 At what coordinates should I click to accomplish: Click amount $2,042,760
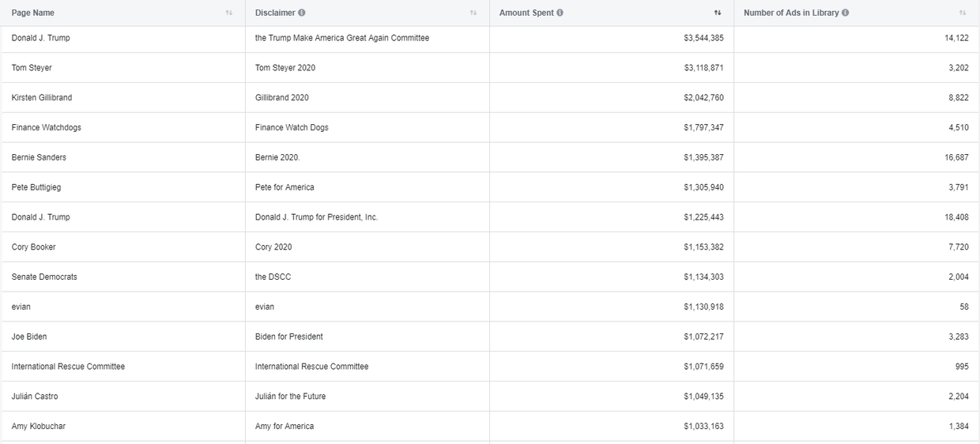(703, 98)
